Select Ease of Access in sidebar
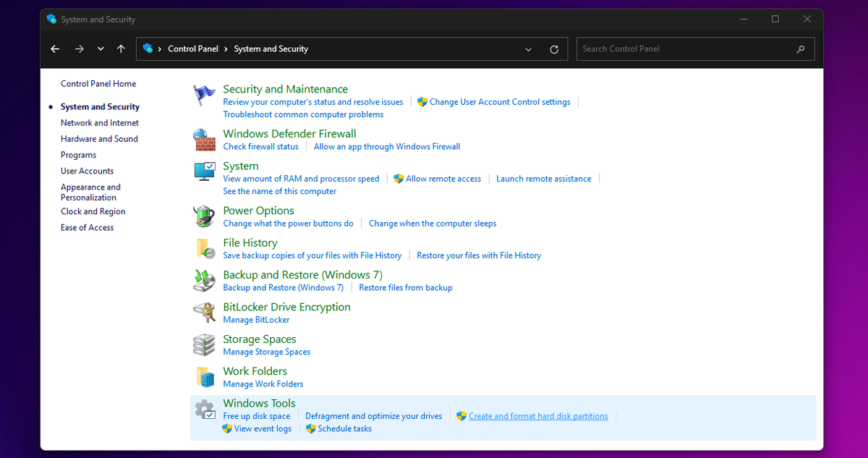The image size is (868, 458). click(87, 227)
